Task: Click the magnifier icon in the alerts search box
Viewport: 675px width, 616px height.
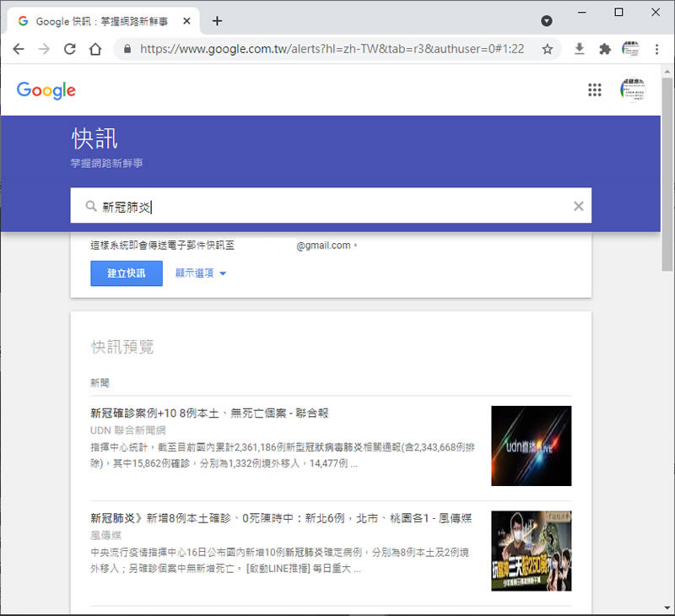Action: [x=91, y=206]
